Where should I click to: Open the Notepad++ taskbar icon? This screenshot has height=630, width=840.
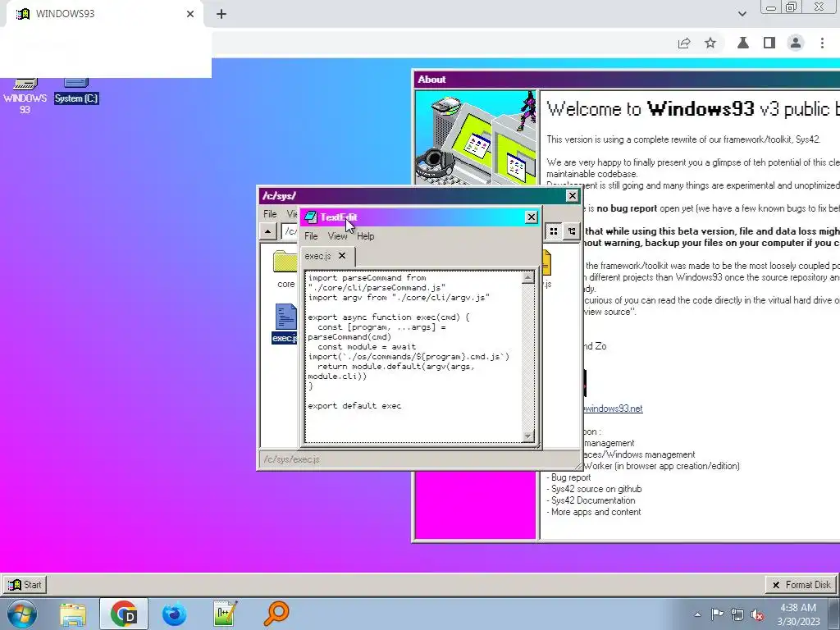[225, 614]
